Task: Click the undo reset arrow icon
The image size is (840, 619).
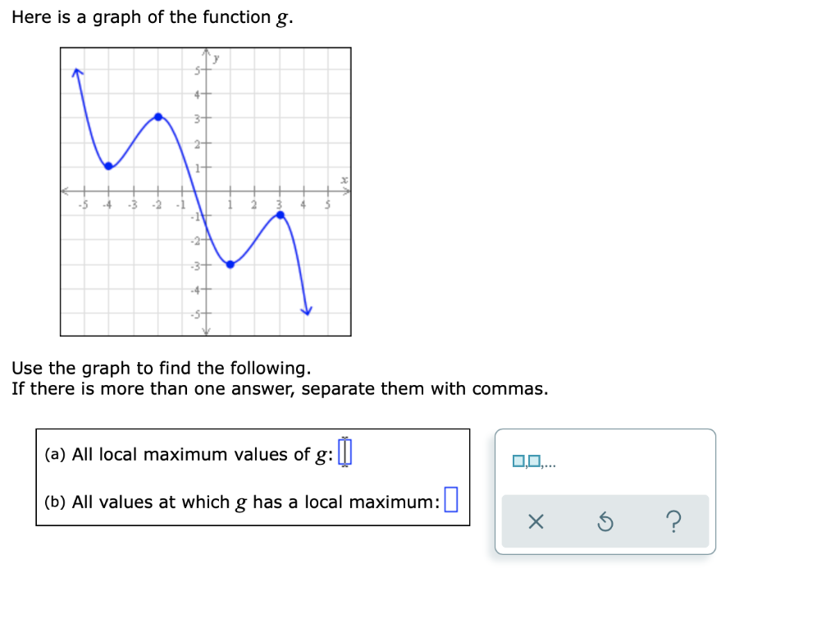Action: (605, 520)
